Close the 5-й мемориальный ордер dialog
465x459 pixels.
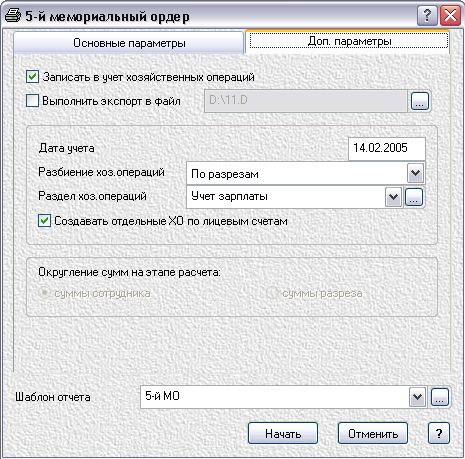(450, 15)
